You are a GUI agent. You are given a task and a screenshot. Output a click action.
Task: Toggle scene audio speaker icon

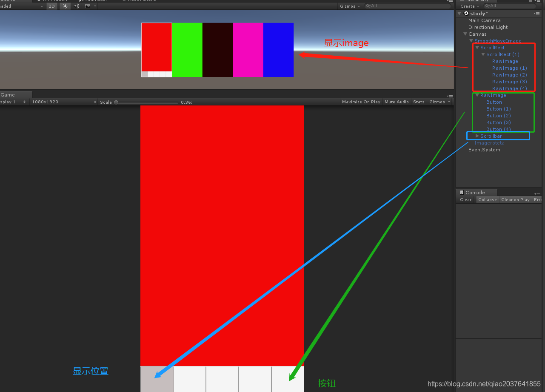[76, 6]
